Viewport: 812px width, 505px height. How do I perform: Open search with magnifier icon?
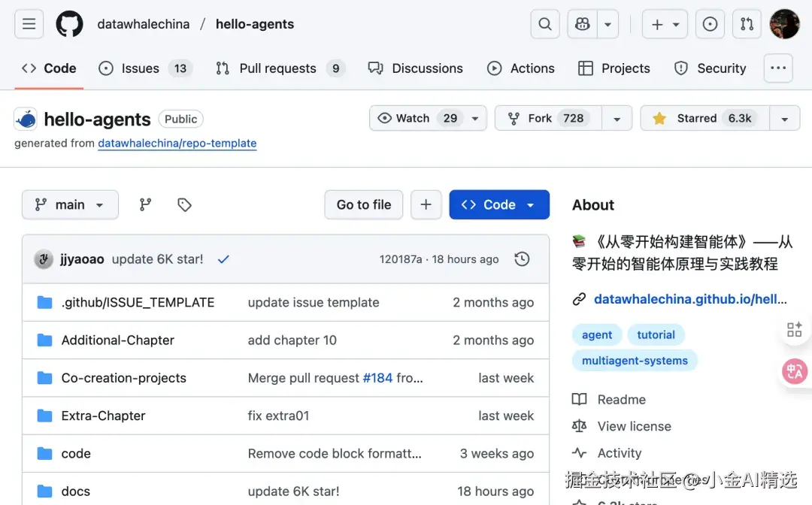[545, 24]
